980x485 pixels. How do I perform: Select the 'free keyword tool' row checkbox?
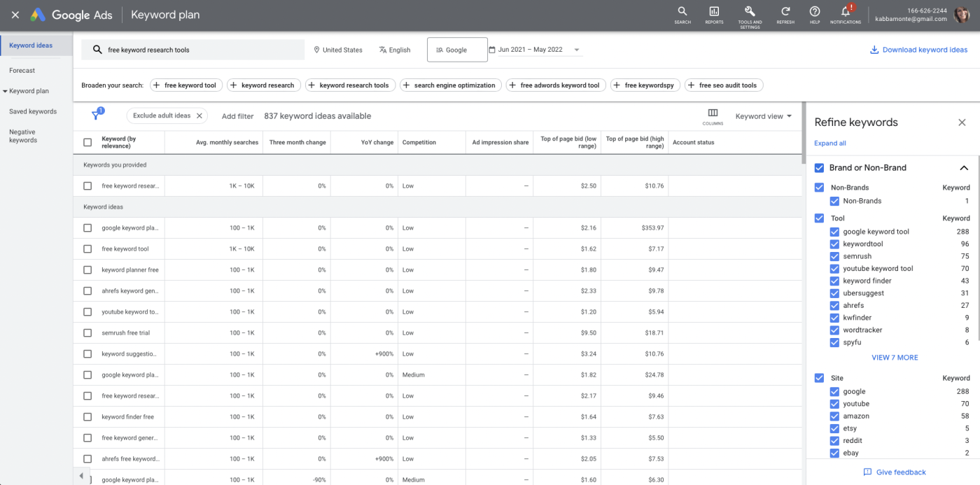pyautogui.click(x=87, y=248)
